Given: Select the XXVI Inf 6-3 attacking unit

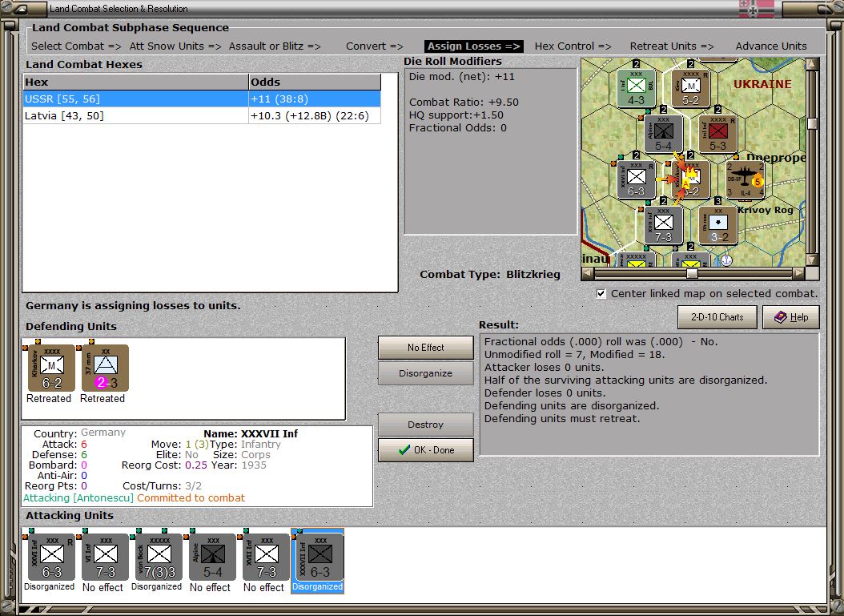Looking at the screenshot, I should tap(52, 557).
